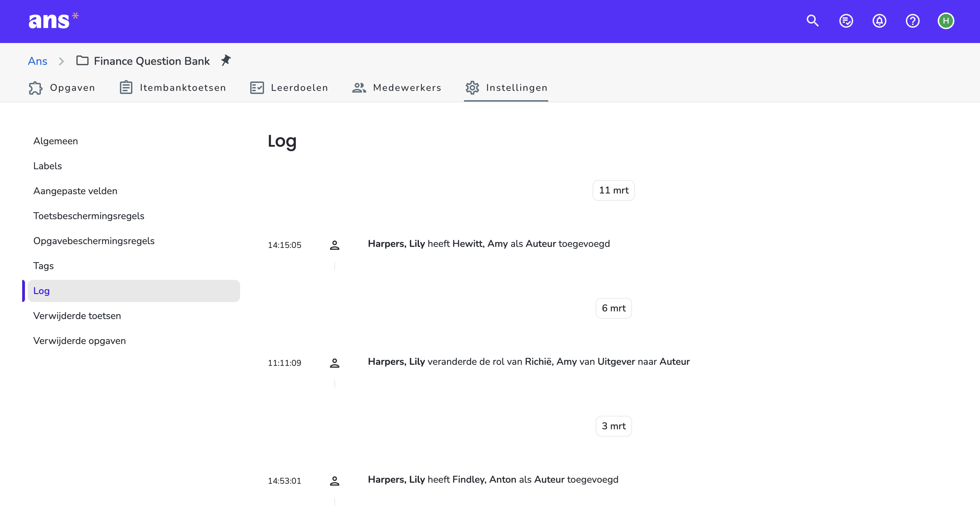Click the breadcrumb chevron separator
Viewport: 980px width, 516px height.
coord(61,61)
